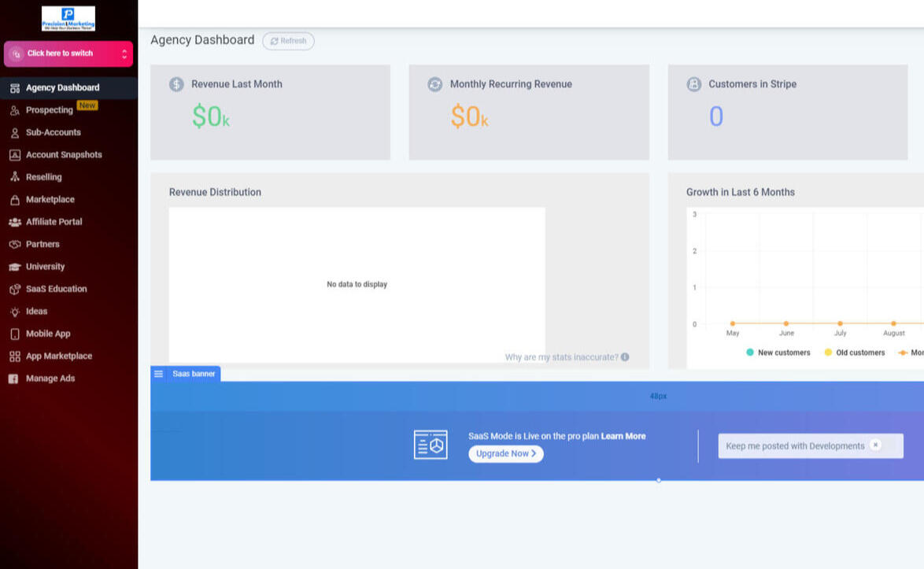Click the stats inaccurate info icon
This screenshot has width=924, height=569.
625,357
